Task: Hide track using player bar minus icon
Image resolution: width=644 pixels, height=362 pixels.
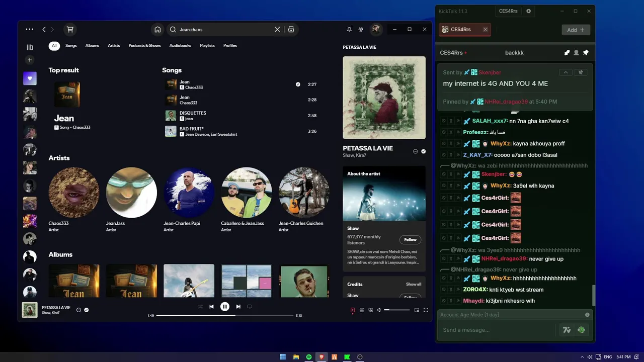Action: click(x=78, y=310)
